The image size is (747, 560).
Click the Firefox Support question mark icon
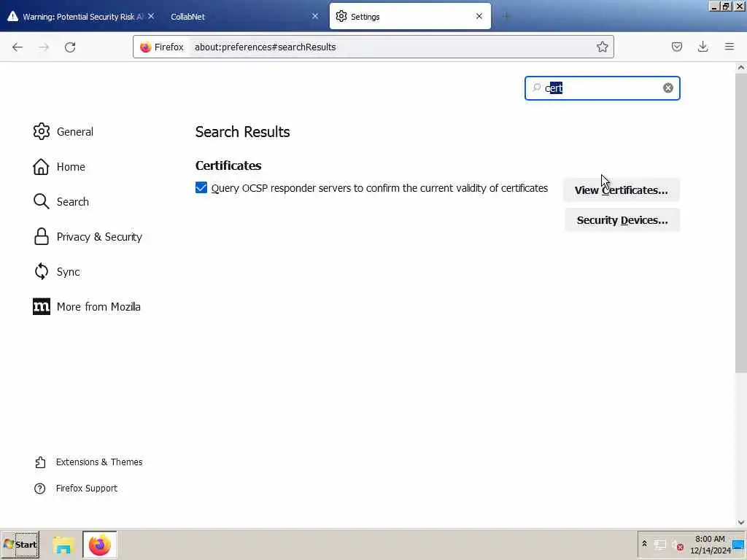40,489
